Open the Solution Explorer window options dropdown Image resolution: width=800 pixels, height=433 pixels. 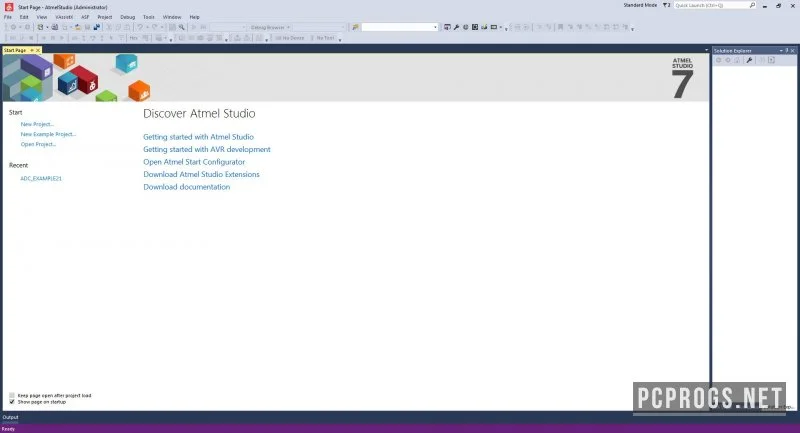click(781, 50)
